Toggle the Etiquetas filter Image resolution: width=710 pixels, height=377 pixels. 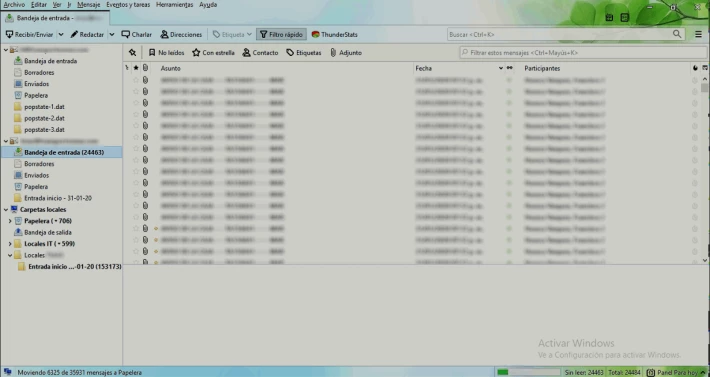pos(304,52)
